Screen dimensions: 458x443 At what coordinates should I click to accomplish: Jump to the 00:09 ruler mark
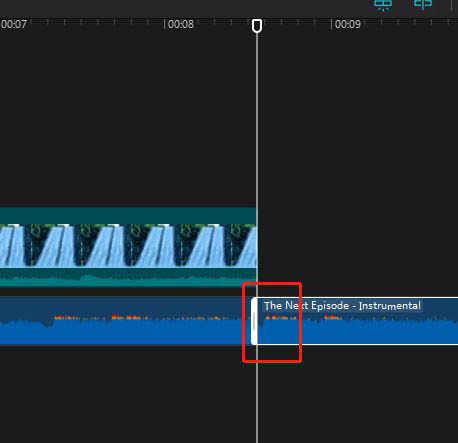[x=347, y=24]
